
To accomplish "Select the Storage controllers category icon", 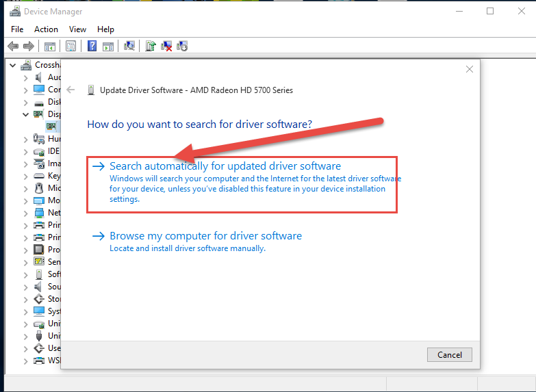I will pos(39,299).
